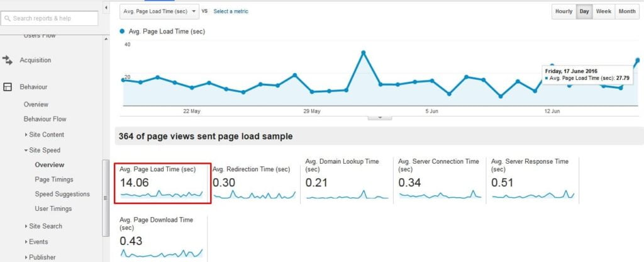Open Behaviour Overview report
This screenshot has height=262, width=644.
(36, 105)
